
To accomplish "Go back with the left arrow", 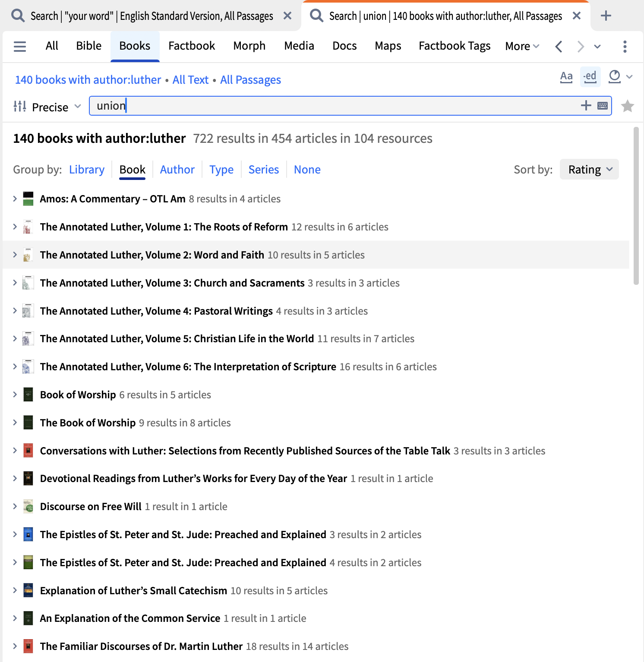I will click(559, 46).
